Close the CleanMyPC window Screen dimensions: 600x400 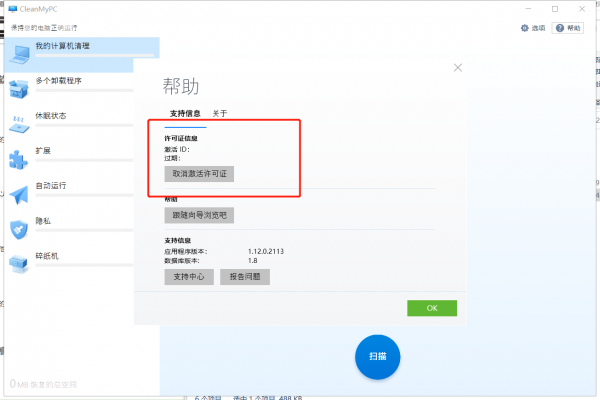tap(582, 8)
